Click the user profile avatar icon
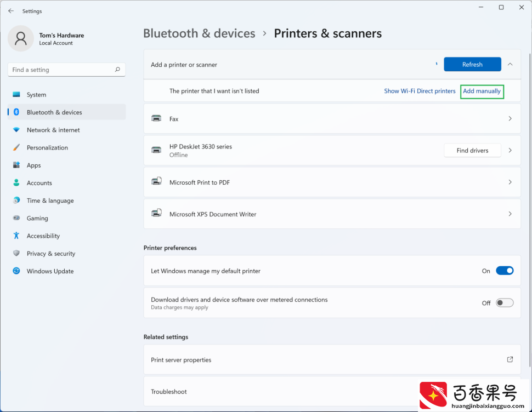This screenshot has width=532, height=412. [x=21, y=38]
